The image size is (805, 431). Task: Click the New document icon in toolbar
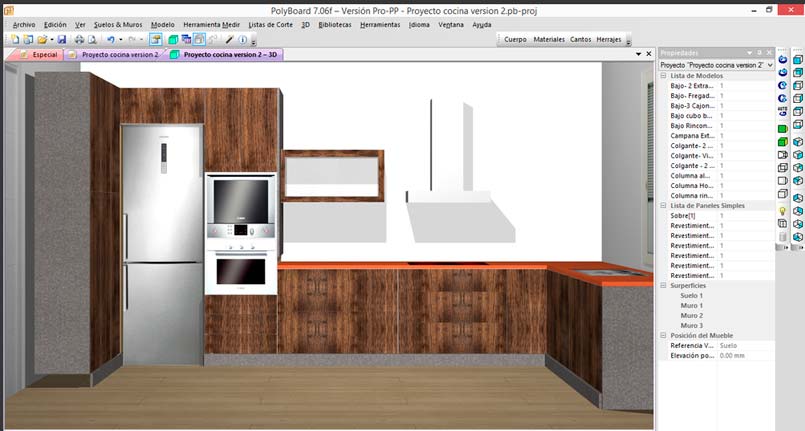tap(14, 39)
